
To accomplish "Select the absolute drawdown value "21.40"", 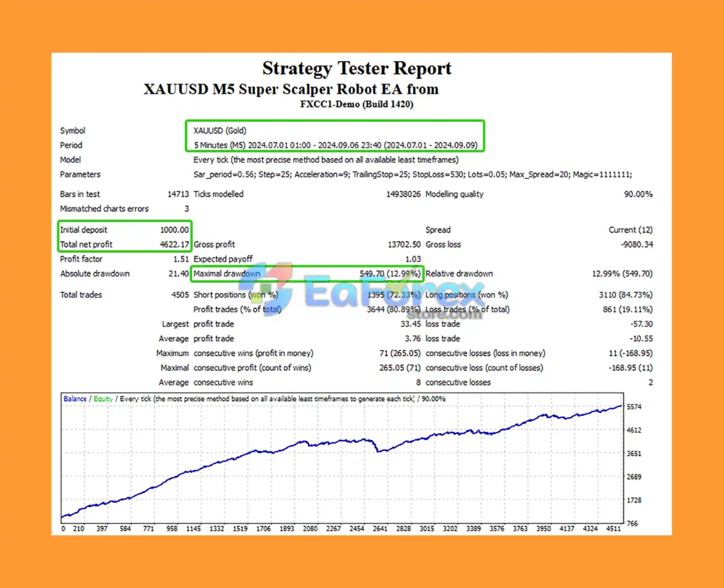I will tap(179, 274).
